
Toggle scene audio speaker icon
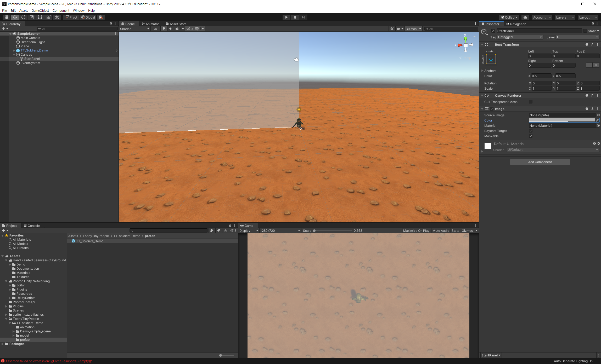click(171, 29)
